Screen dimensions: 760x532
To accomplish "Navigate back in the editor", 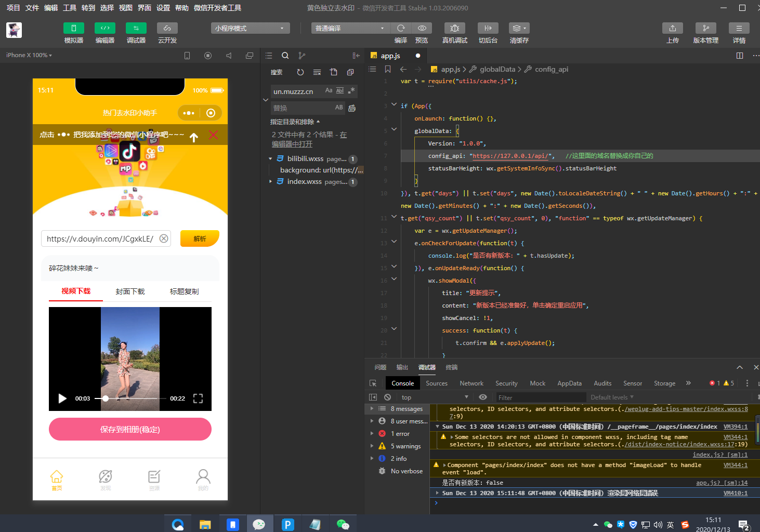I will click(x=403, y=69).
